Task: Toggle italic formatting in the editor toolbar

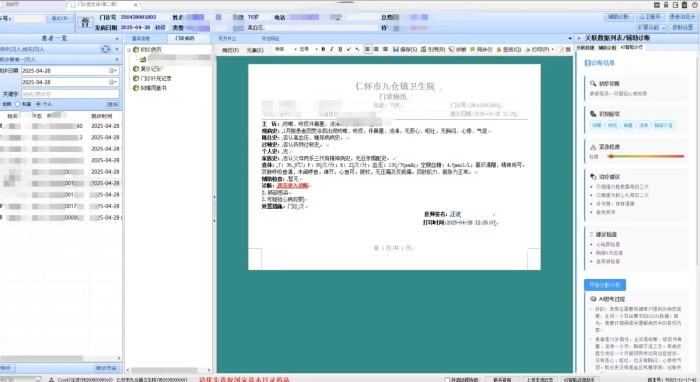Action: pos(331,49)
